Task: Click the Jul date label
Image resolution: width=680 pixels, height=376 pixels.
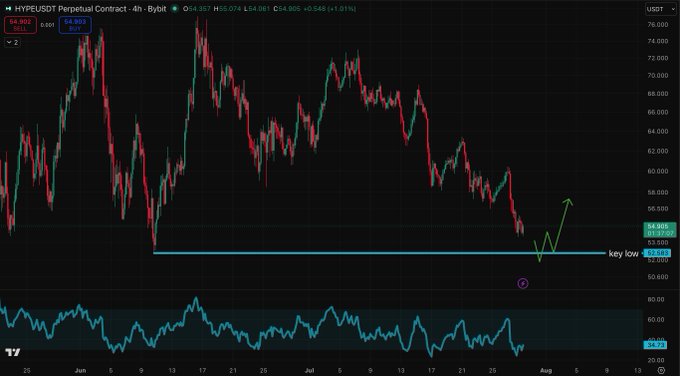Action: [309, 370]
